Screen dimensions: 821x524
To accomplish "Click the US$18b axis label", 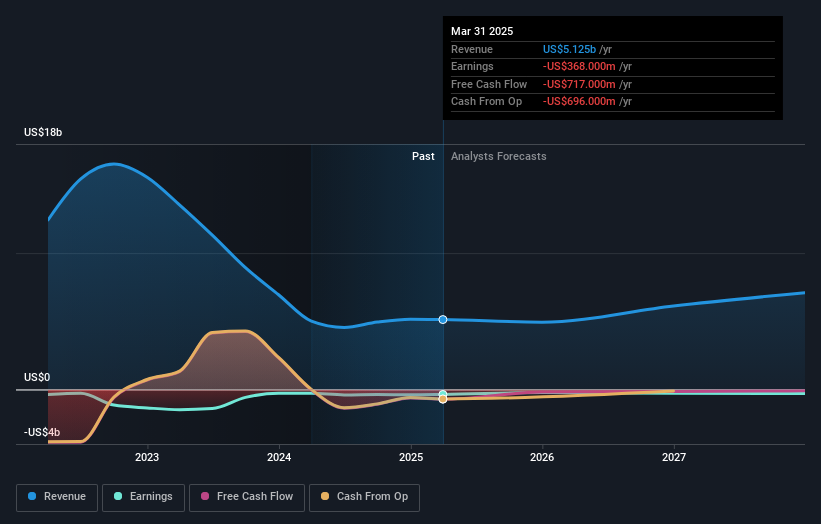I will pos(43,132).
